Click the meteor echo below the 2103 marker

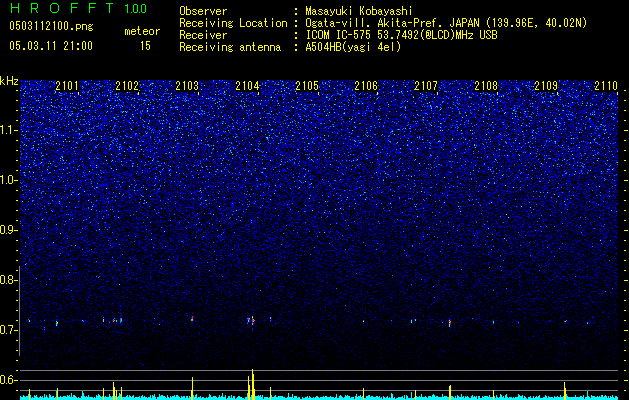(x=192, y=319)
